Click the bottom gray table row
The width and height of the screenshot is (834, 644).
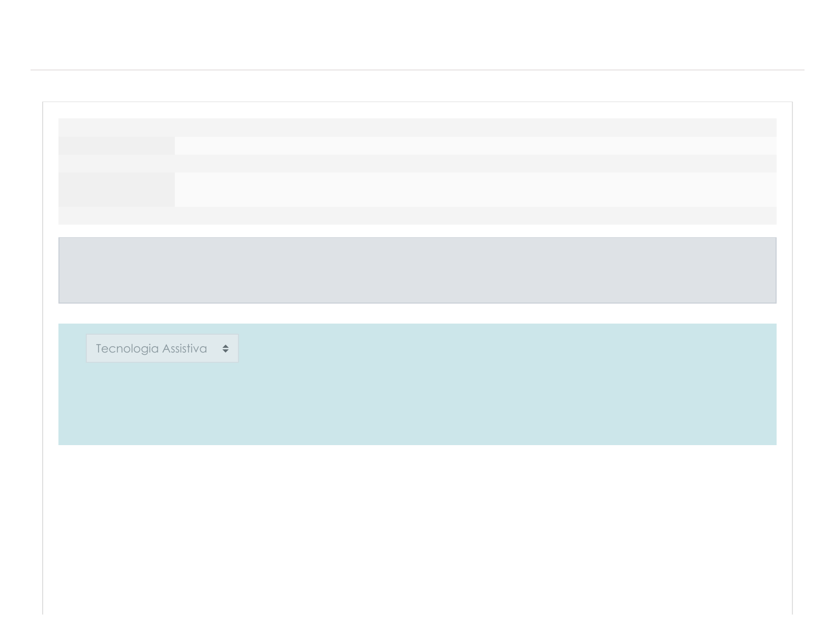point(417,216)
